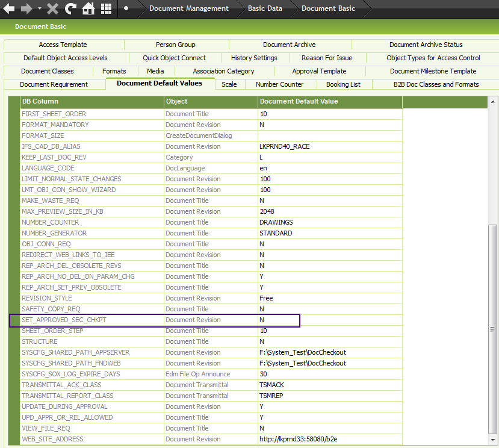499x448 pixels.
Task: Click the LKPRND40_RACE value cell
Action: point(330,146)
